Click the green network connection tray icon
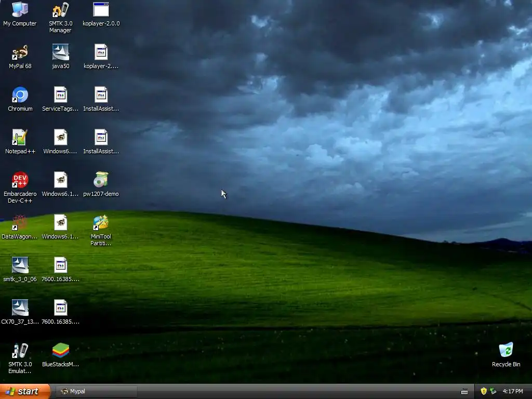 493,391
